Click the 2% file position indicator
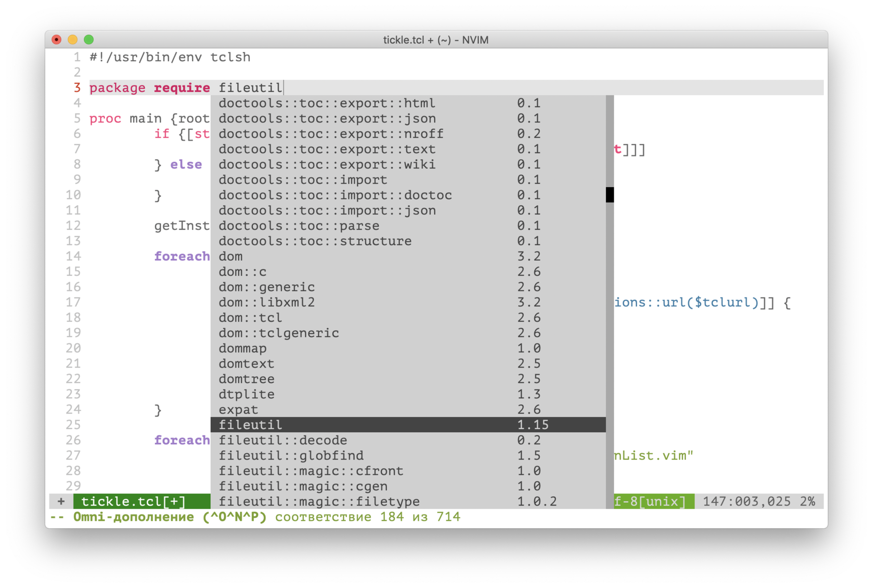This screenshot has height=588, width=873. pos(807,502)
